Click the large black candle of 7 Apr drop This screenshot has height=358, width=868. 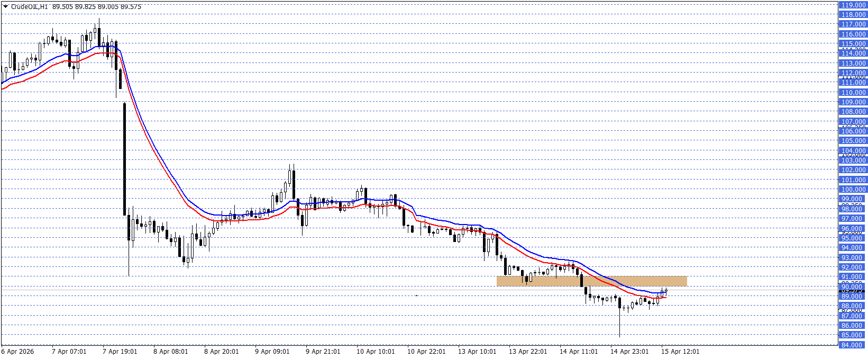point(125,159)
